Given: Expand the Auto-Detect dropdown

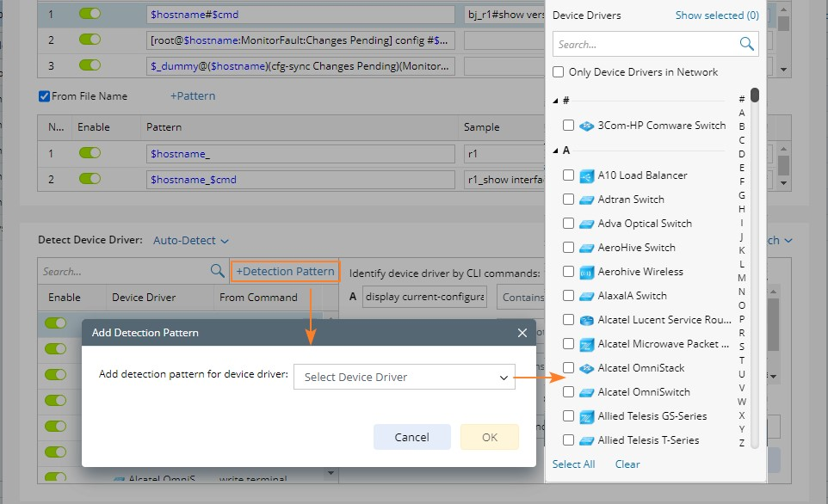Looking at the screenshot, I should click(191, 241).
